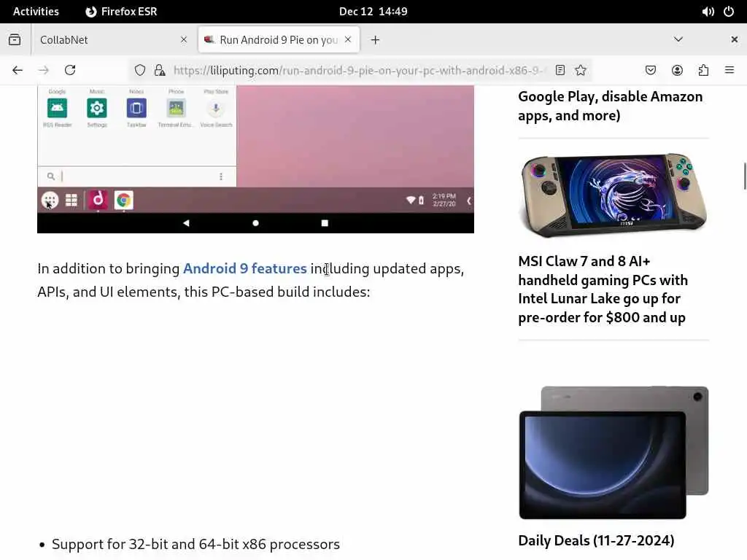Click the grid icon in Android taskbar
This screenshot has width=747, height=560.
71,200
